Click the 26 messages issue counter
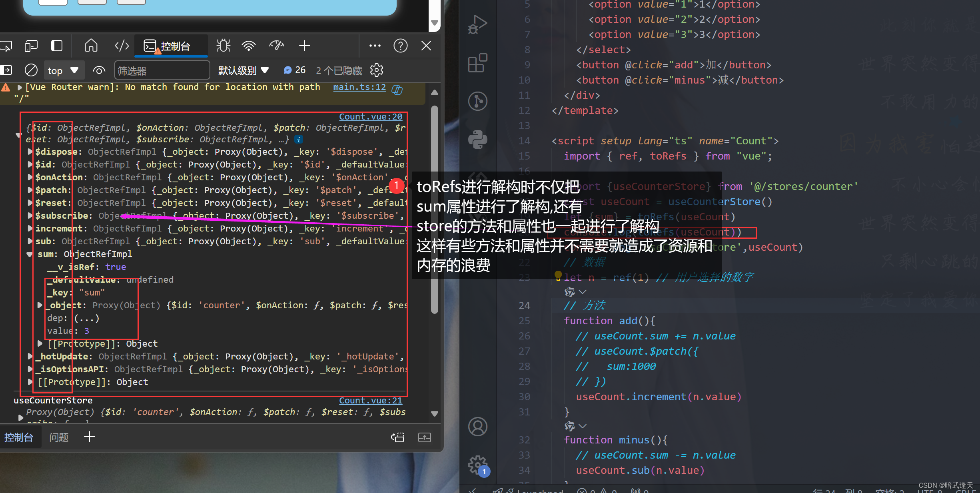The image size is (980, 493). (x=295, y=70)
